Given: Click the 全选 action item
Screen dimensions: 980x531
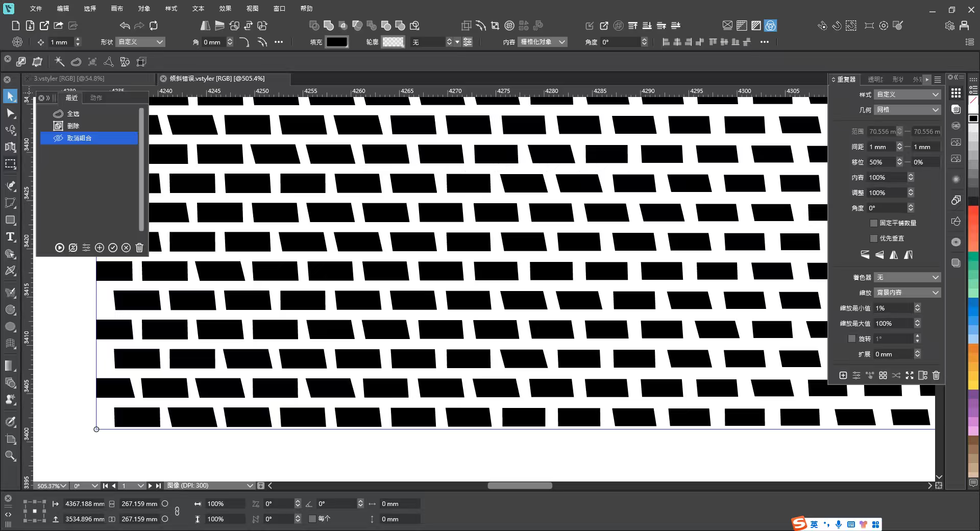Looking at the screenshot, I should click(x=73, y=114).
